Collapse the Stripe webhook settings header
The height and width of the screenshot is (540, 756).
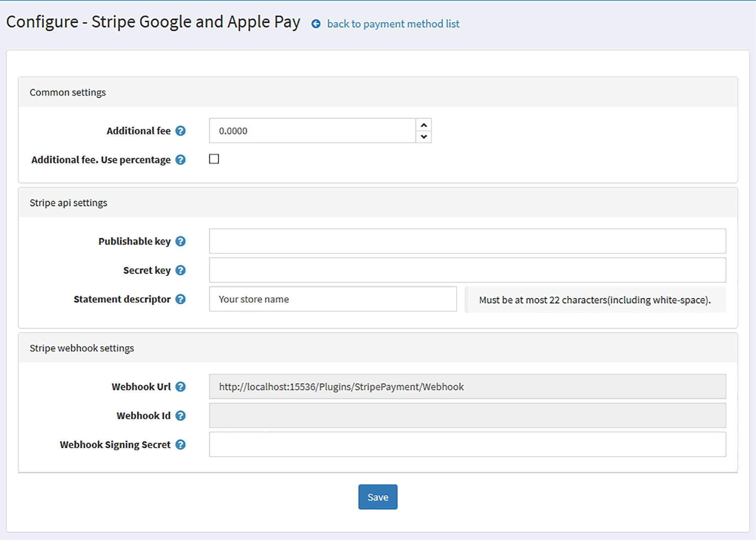point(378,348)
